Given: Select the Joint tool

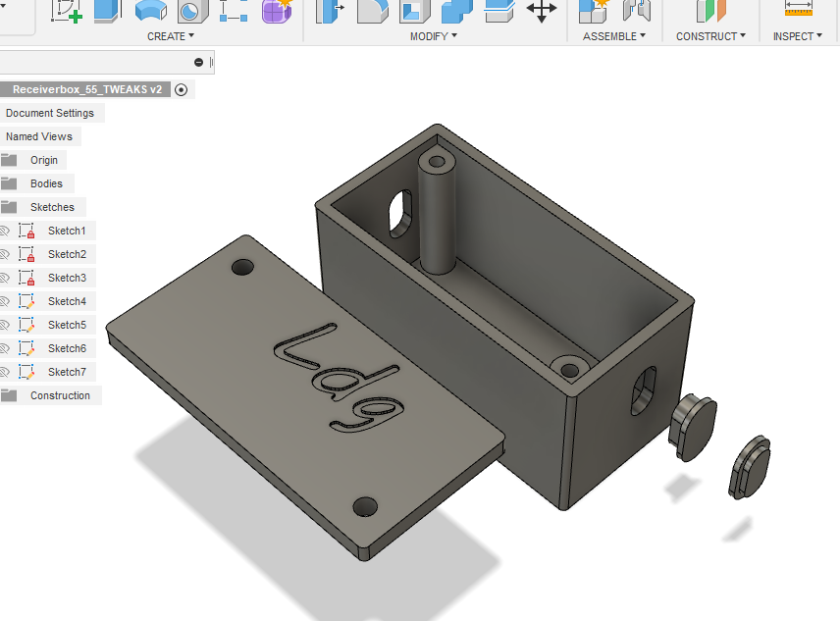Looking at the screenshot, I should click(637, 11).
